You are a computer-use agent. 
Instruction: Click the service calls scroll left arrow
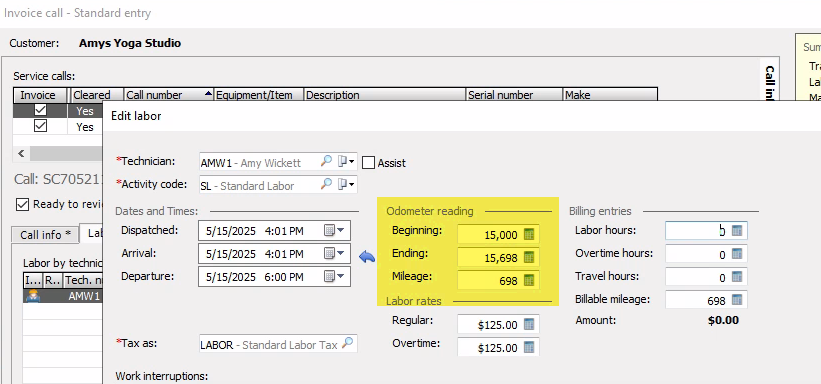click(x=21, y=153)
